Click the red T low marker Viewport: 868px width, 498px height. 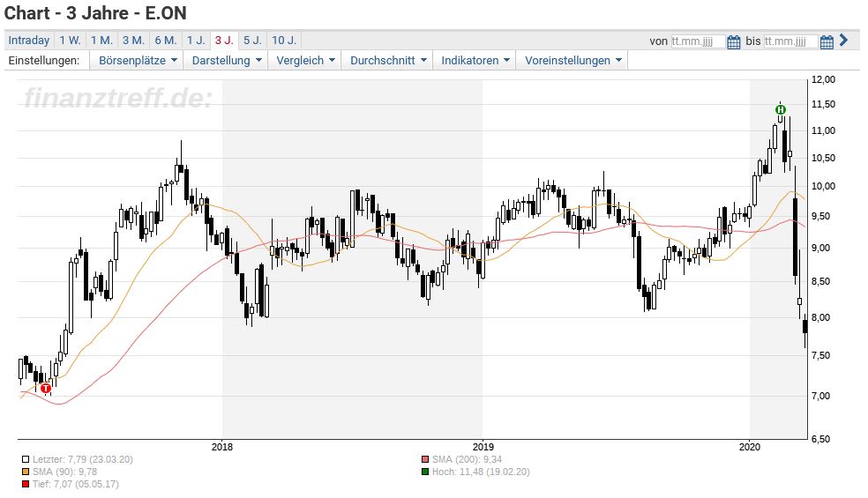(x=46, y=389)
